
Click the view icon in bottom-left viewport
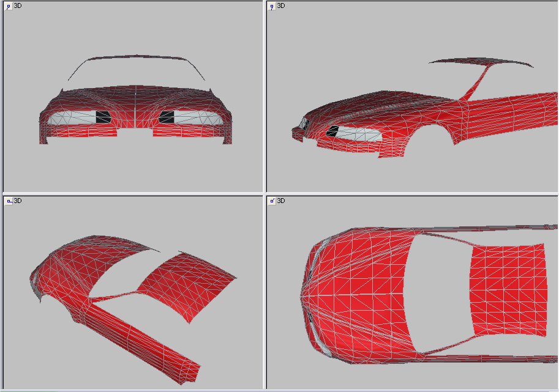[8, 201]
